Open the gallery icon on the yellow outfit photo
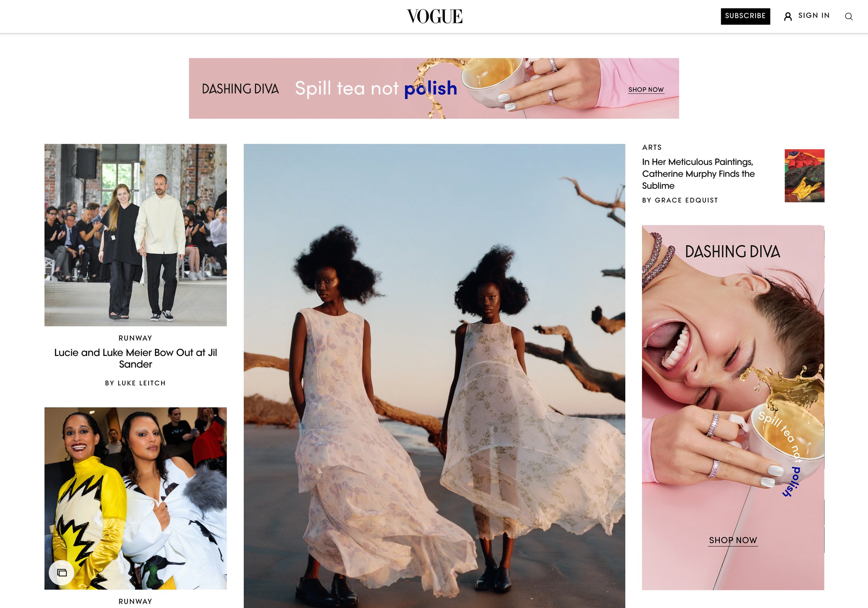This screenshot has width=868, height=608. (61, 573)
